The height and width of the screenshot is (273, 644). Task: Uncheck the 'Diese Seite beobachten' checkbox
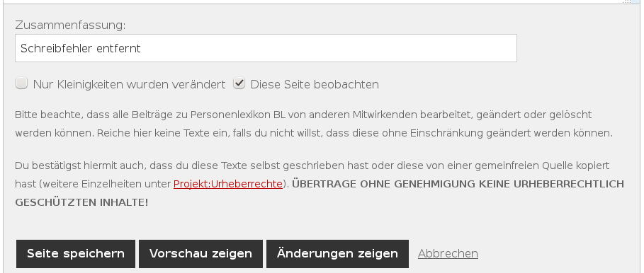pos(239,83)
